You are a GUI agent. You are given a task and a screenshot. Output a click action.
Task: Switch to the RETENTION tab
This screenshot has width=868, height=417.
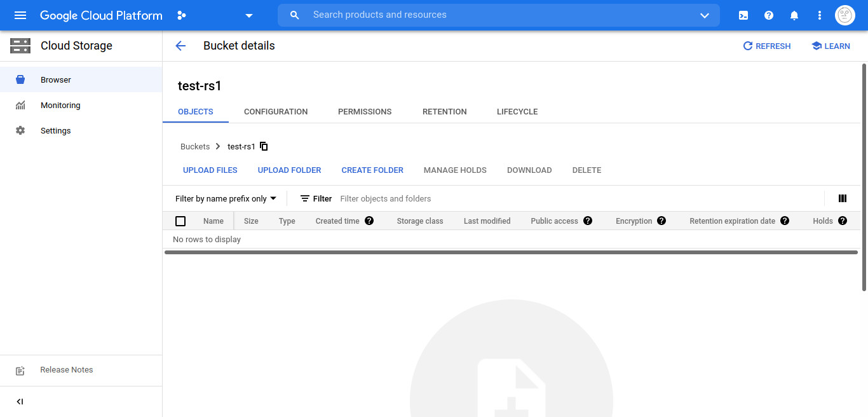coord(445,111)
